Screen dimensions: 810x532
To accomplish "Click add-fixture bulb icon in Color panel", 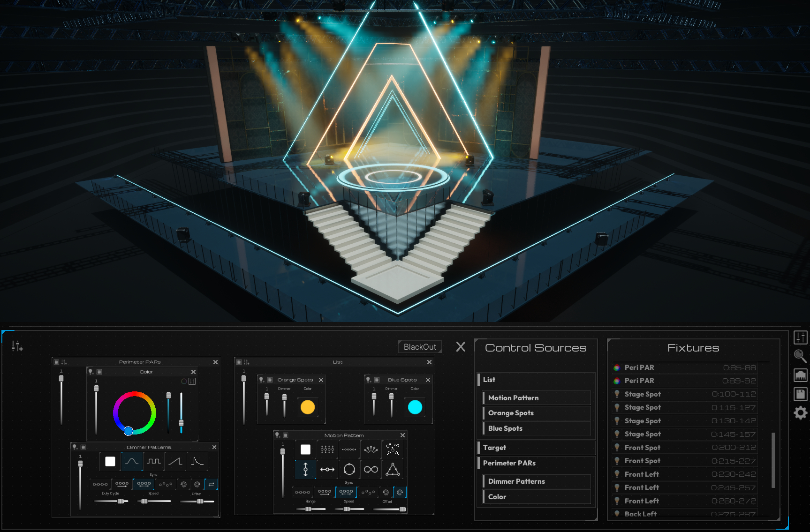I will click(91, 372).
